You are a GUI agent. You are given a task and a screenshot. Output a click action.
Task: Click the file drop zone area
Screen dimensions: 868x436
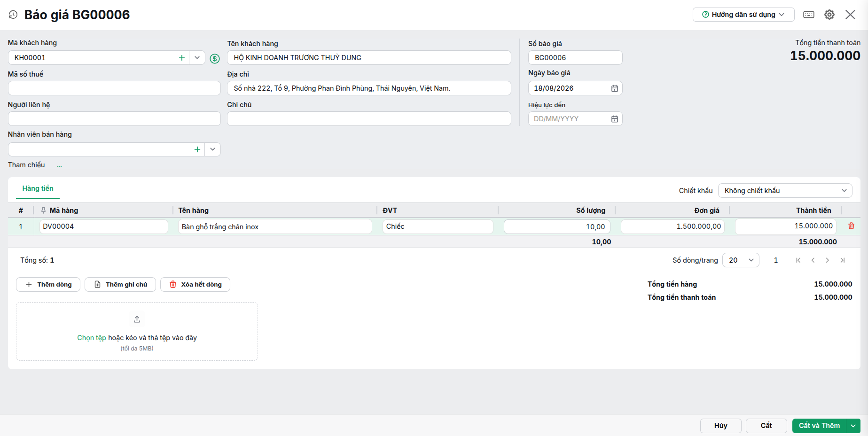(x=137, y=332)
